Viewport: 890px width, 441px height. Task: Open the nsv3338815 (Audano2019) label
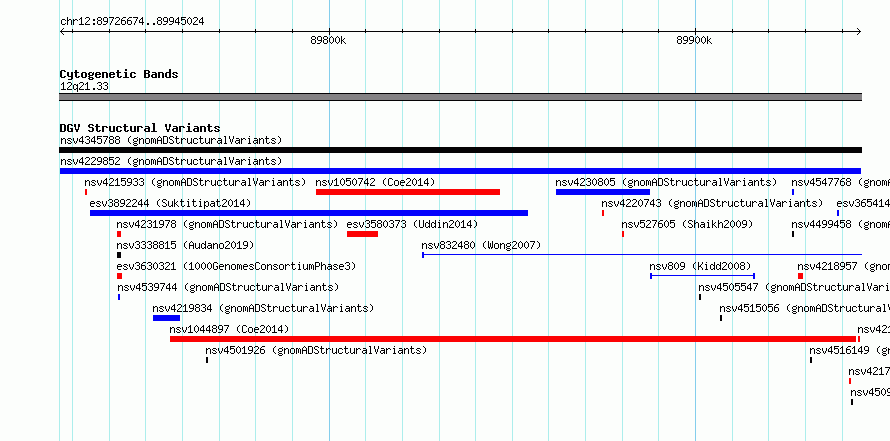185,245
